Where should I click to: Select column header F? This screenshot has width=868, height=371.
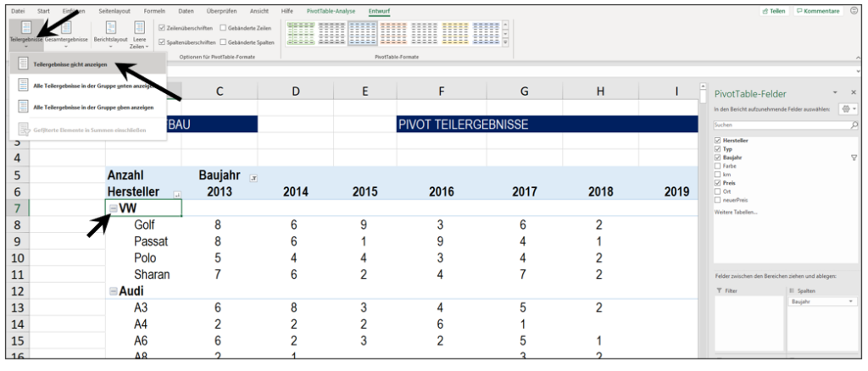pyautogui.click(x=441, y=91)
